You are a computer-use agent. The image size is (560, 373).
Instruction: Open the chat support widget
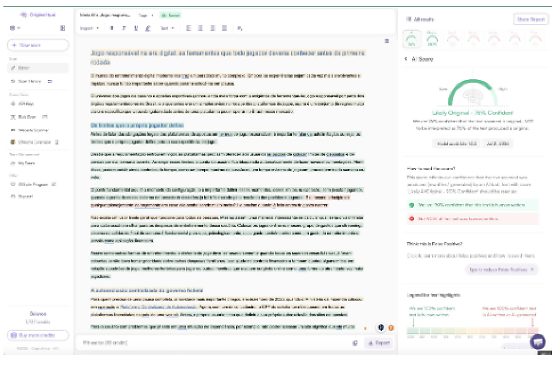point(538,342)
